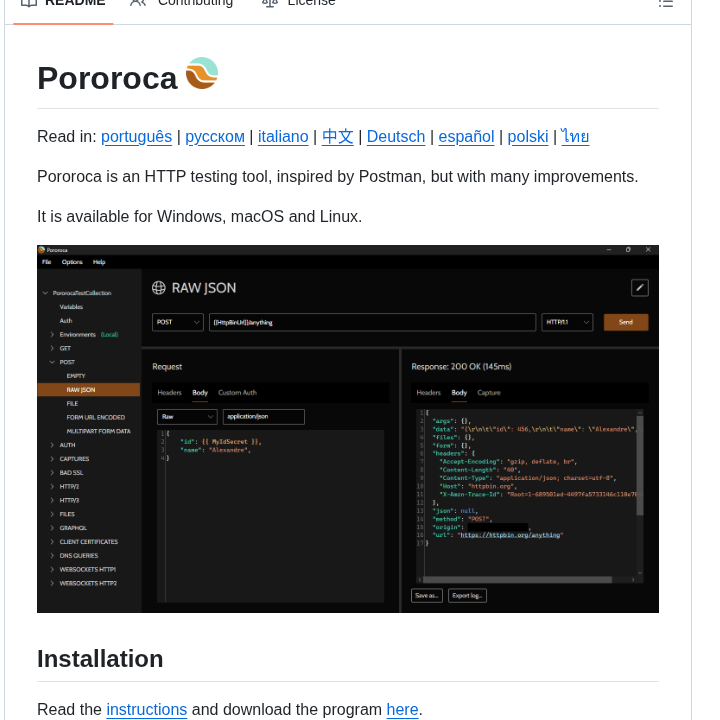Screen dimensions: 720x720
Task: Open the español translation link
Action: point(466,136)
